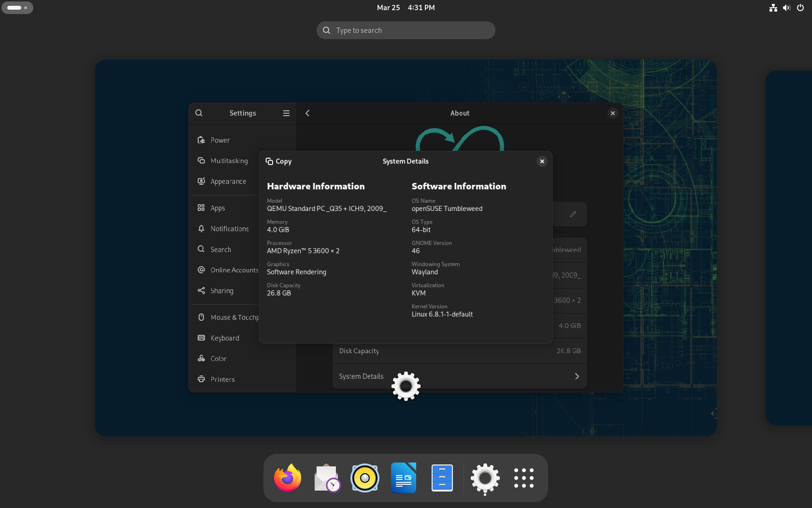Select the adjacent workspace thumbnail on right

789,248
